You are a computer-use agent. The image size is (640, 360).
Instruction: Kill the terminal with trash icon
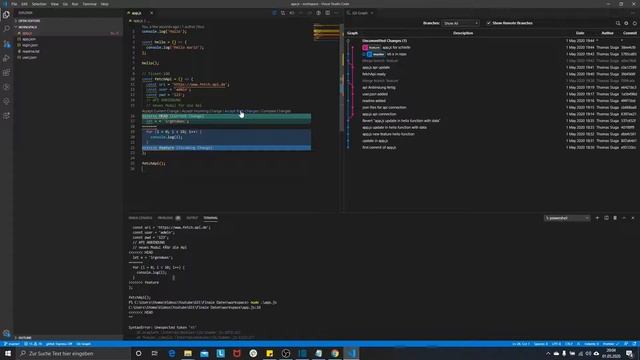615,218
